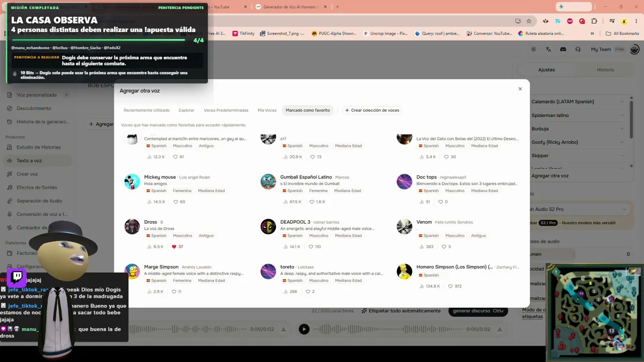Like the Marge Simpson voice heart

(174, 292)
